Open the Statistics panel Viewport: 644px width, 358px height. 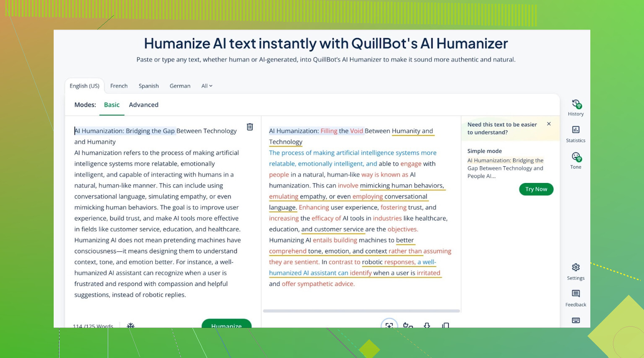576,134
